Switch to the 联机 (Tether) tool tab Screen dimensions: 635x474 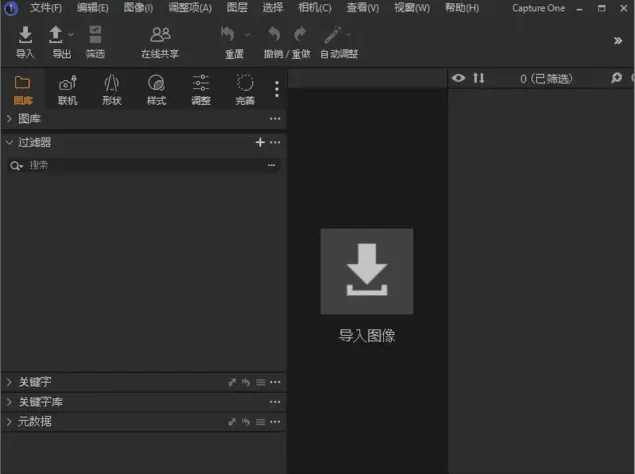pos(67,88)
